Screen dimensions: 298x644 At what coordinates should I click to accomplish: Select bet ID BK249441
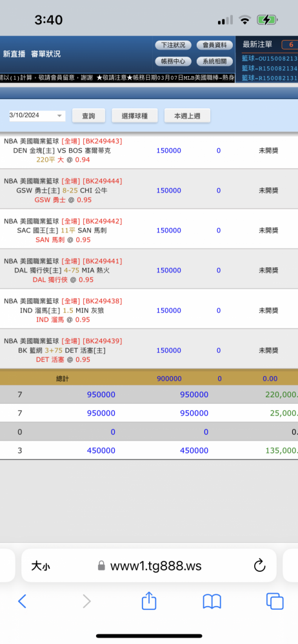(103, 261)
